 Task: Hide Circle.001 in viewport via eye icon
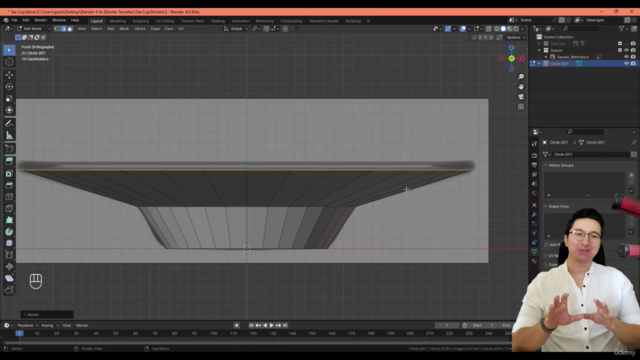(627, 64)
